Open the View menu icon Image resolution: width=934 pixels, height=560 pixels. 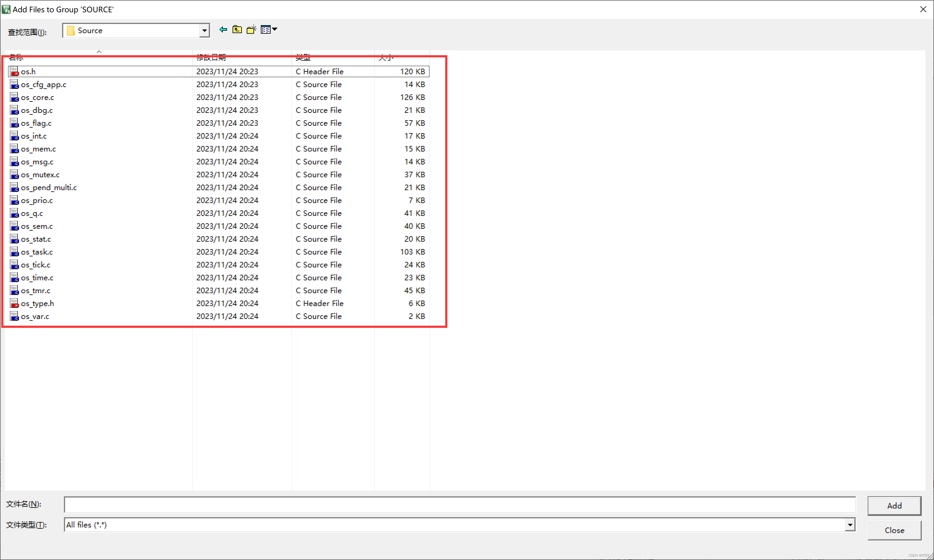pyautogui.click(x=265, y=29)
